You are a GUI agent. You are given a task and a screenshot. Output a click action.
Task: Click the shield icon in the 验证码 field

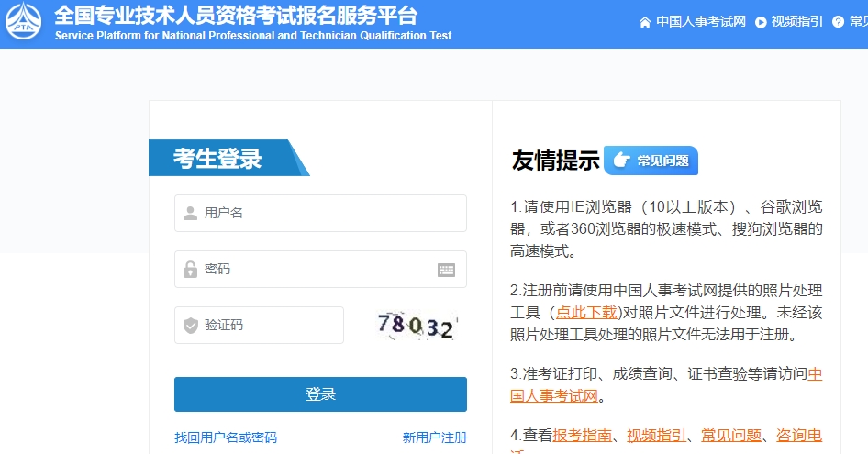click(190, 326)
